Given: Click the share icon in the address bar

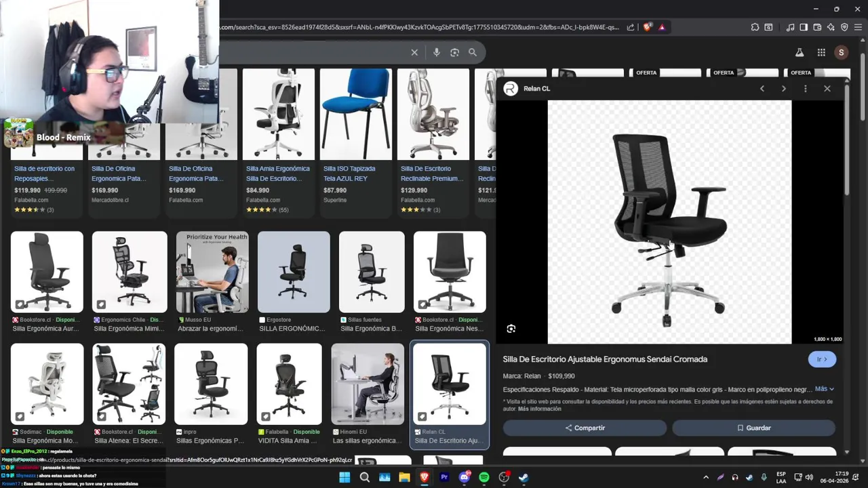Looking at the screenshot, I should 631,27.
